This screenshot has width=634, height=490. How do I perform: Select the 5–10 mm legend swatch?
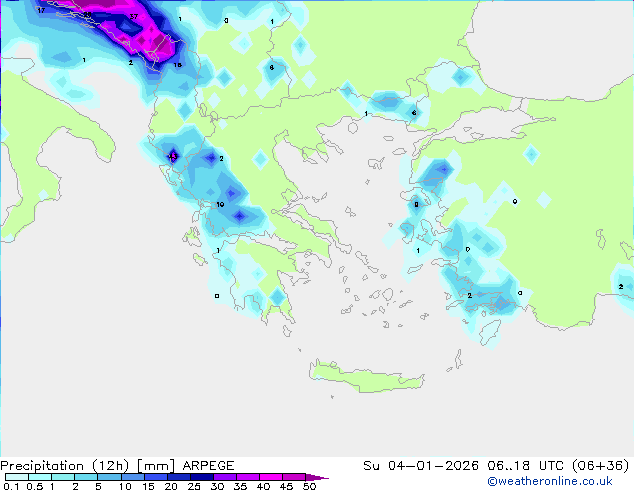[x=109, y=477]
